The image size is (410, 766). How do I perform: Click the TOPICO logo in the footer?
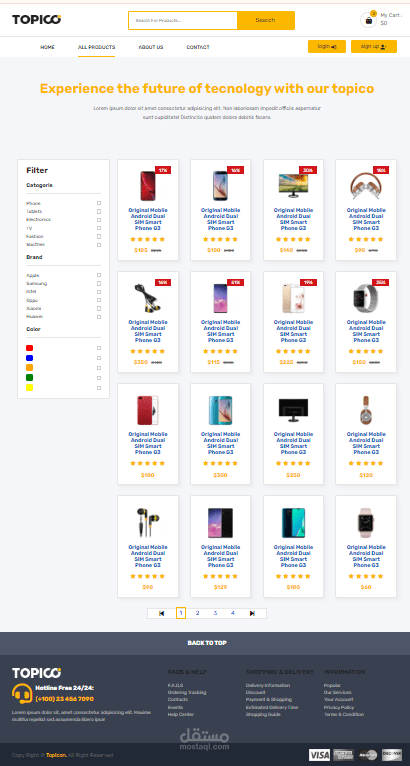pos(37,673)
